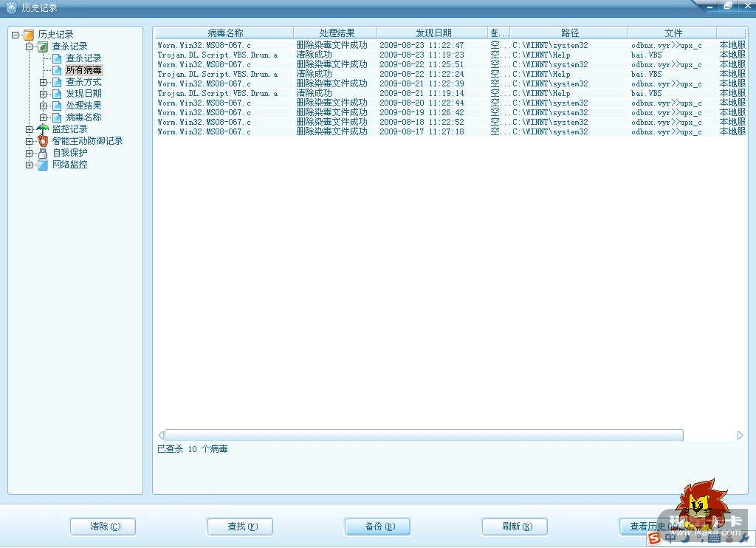Click the document icon beside 病毒名称

pos(57,117)
